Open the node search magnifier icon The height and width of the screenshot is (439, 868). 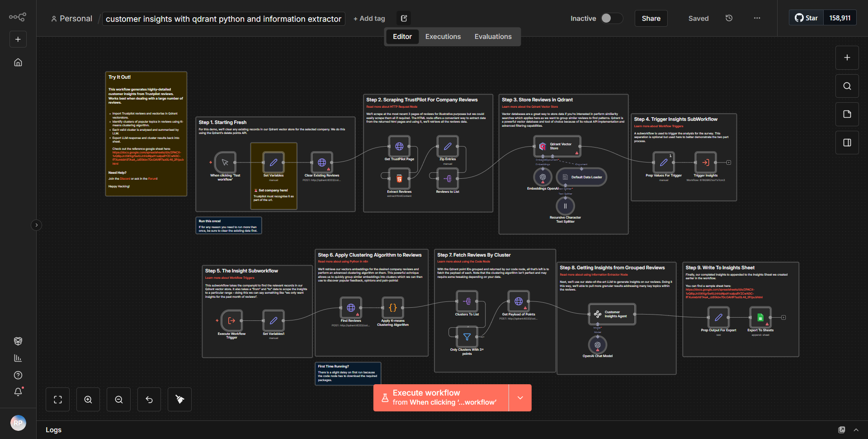pos(847,86)
